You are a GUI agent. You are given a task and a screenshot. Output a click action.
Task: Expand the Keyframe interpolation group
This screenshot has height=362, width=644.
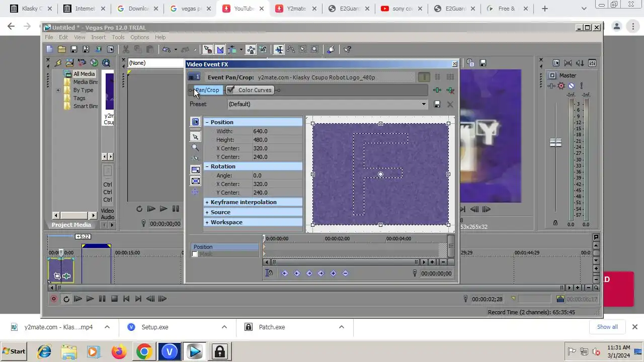point(207,202)
